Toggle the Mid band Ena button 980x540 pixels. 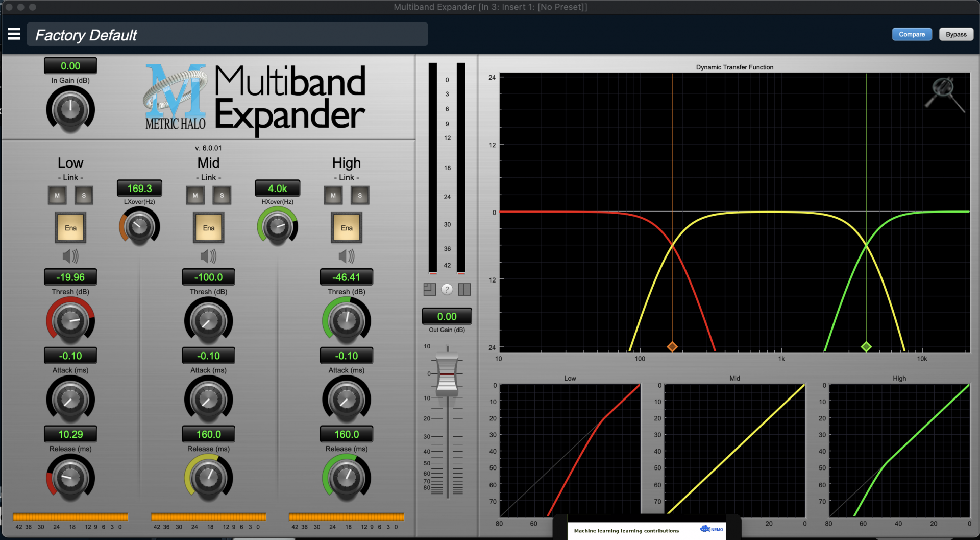208,228
